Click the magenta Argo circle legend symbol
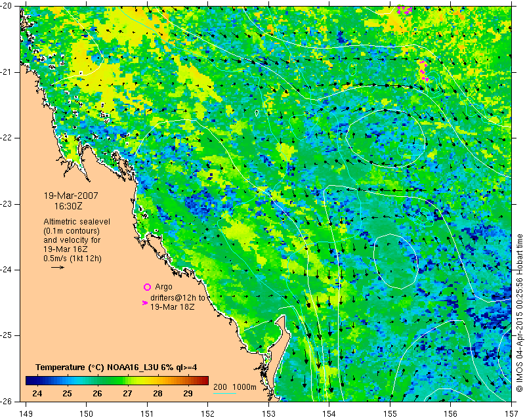The width and height of the screenshot is (525, 420). tap(147, 287)
